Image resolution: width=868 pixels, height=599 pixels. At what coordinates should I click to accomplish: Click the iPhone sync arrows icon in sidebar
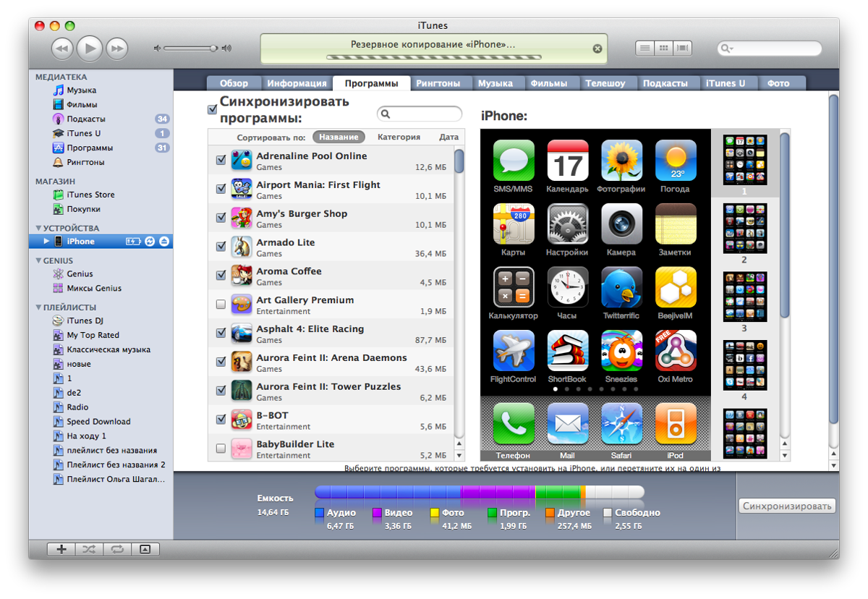click(150, 242)
